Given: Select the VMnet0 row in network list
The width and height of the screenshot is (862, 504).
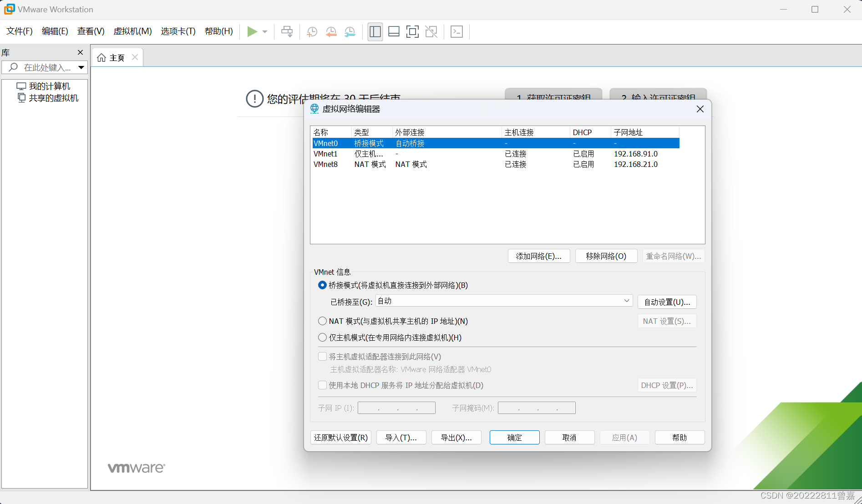Looking at the screenshot, I should click(496, 143).
